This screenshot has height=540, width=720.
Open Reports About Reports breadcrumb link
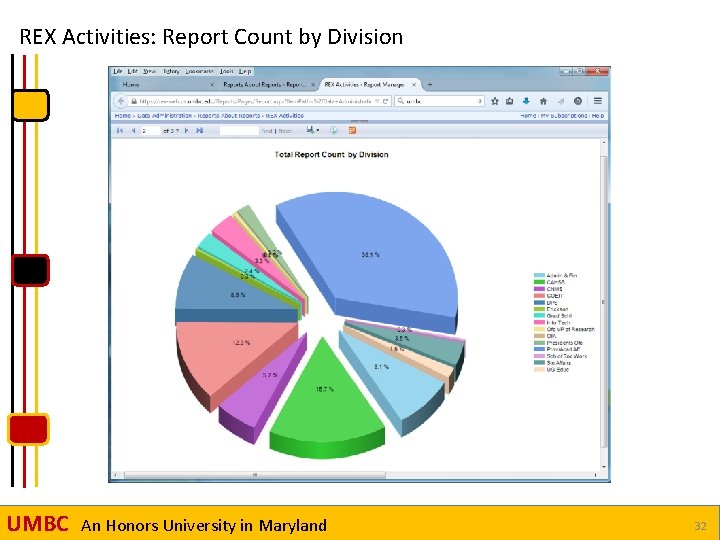[x=228, y=116]
